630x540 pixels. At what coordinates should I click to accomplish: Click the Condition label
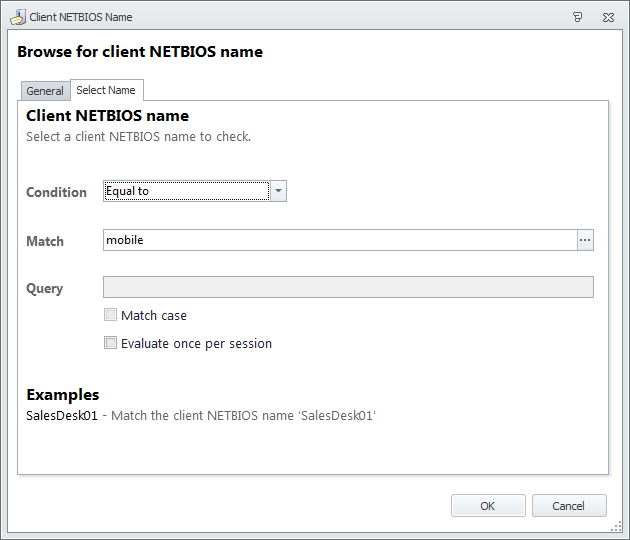[57, 192]
